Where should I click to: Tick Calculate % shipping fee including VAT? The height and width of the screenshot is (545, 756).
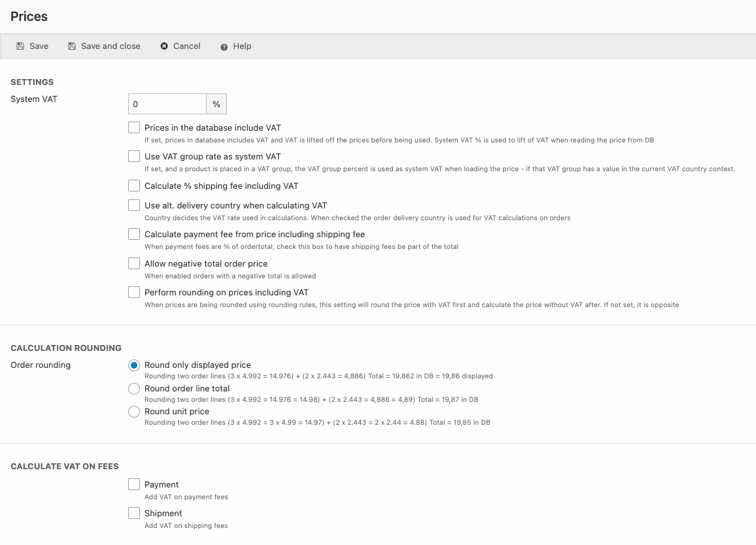click(134, 186)
